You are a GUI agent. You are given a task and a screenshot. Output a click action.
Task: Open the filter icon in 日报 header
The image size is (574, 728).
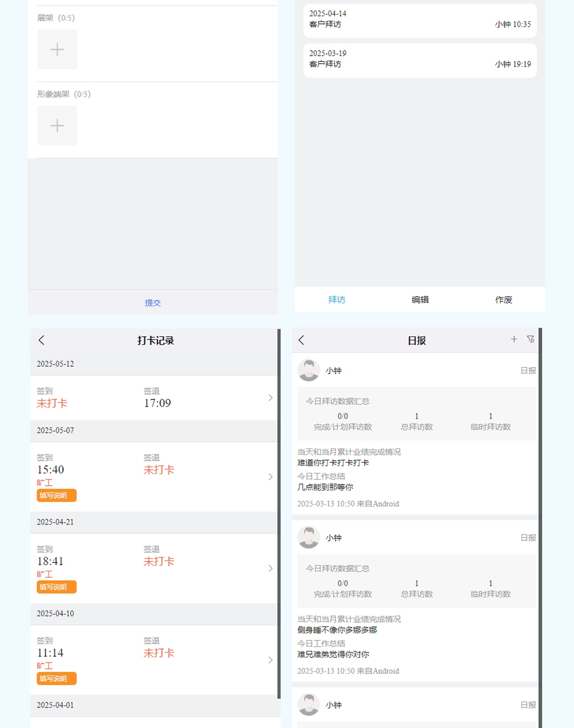(x=530, y=339)
